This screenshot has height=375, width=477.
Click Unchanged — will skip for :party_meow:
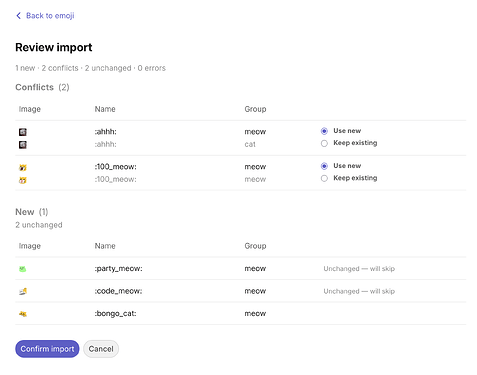point(359,269)
